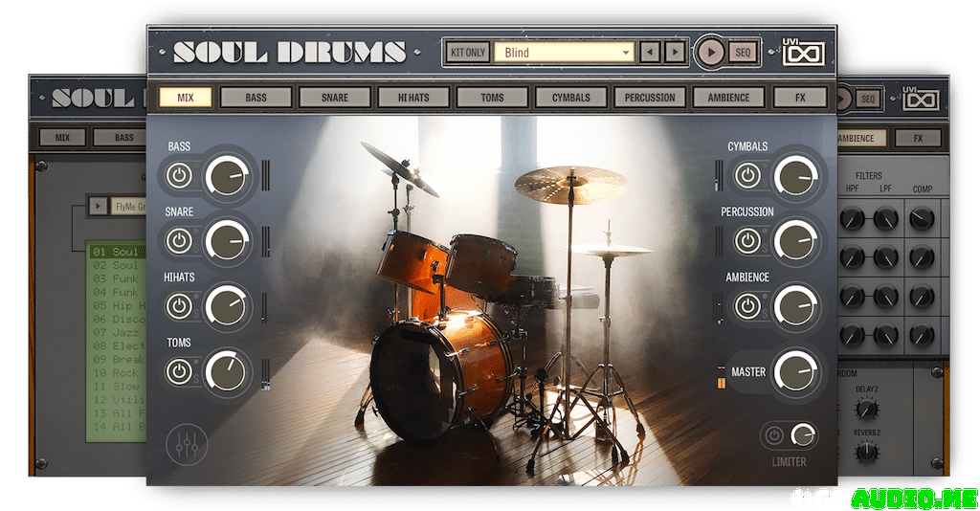The image size is (980, 511).
Task: Adjust the Master volume knob
Action: pyautogui.click(x=796, y=371)
